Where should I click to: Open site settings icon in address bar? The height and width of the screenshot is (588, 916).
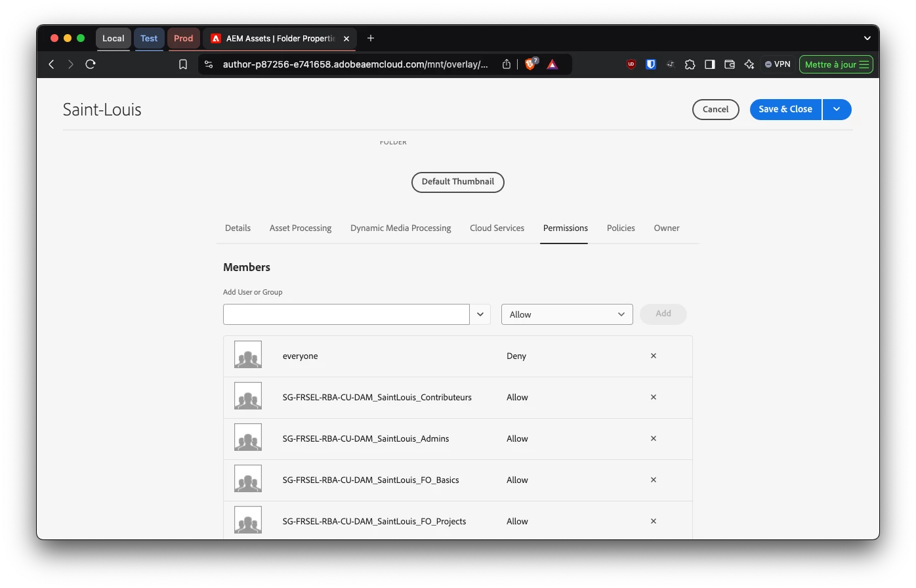[209, 64]
